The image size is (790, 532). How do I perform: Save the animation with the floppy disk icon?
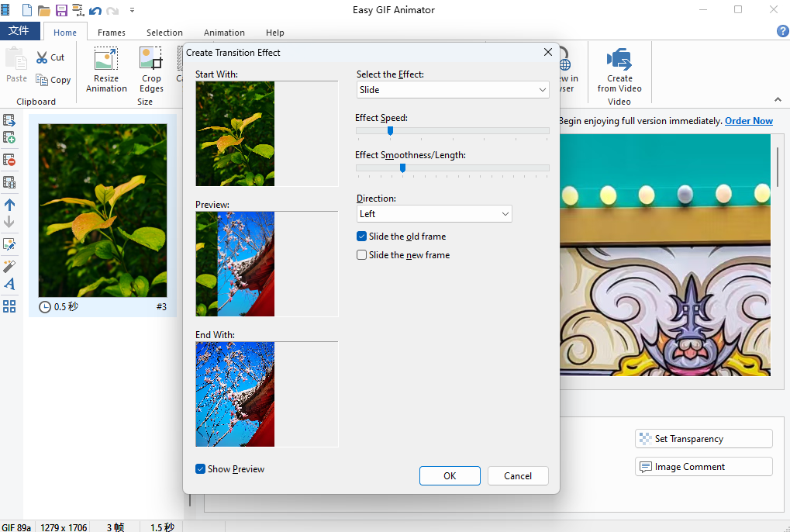pos(60,9)
